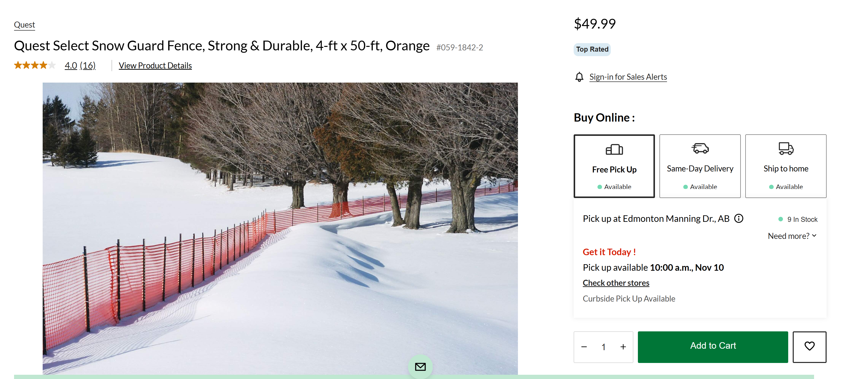
Task: Select Ship to home option
Action: pyautogui.click(x=785, y=166)
